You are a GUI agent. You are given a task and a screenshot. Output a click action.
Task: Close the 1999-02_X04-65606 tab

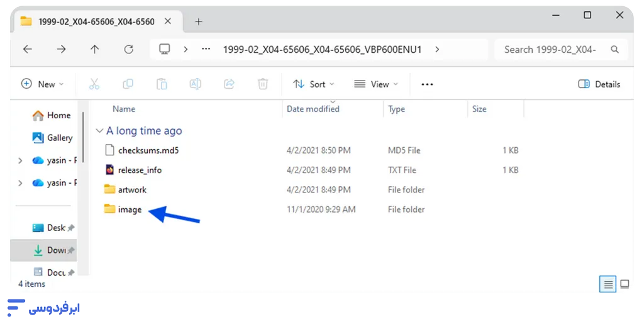tap(168, 21)
